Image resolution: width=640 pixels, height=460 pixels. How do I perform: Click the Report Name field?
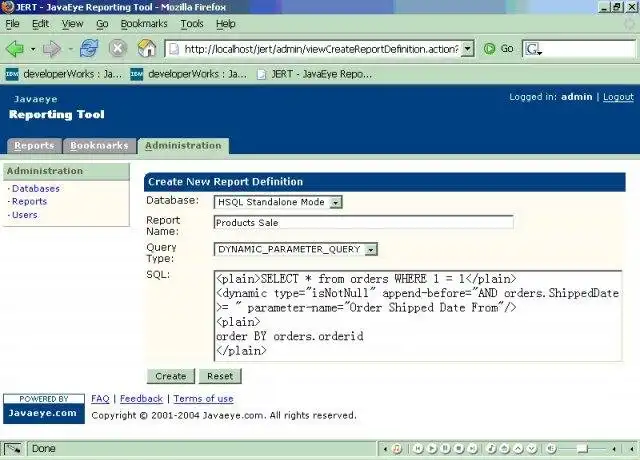tap(363, 222)
